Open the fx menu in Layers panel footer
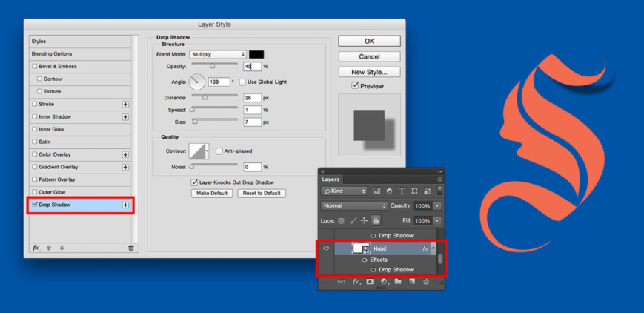 [356, 282]
